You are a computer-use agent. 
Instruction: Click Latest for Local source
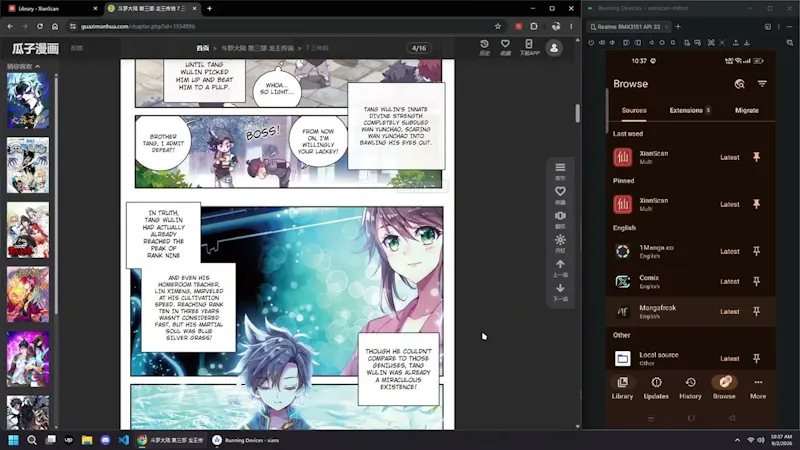coord(730,358)
